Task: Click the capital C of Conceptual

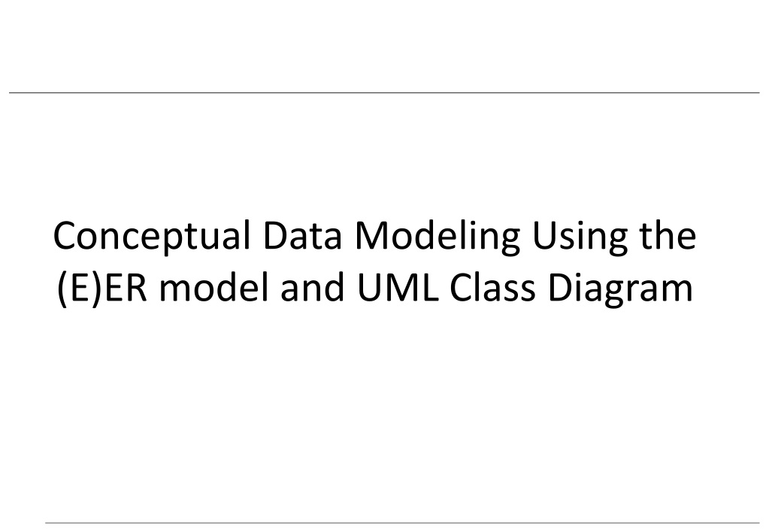Action: pyautogui.click(x=66, y=235)
